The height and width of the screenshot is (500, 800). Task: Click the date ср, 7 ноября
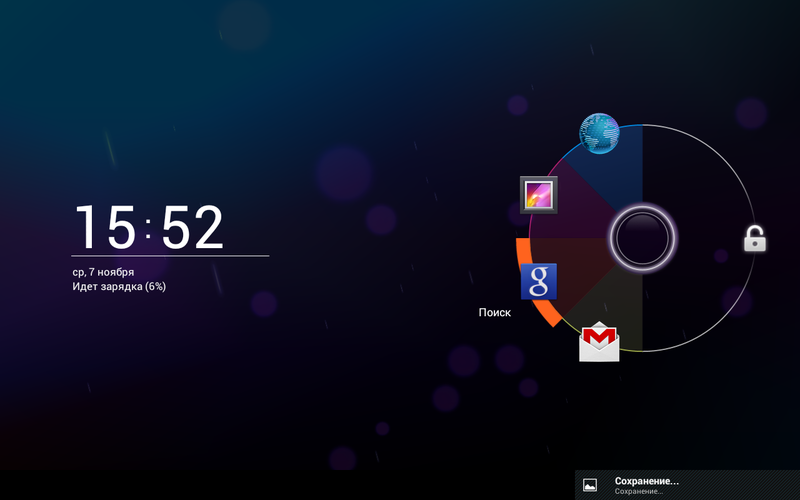tap(104, 272)
